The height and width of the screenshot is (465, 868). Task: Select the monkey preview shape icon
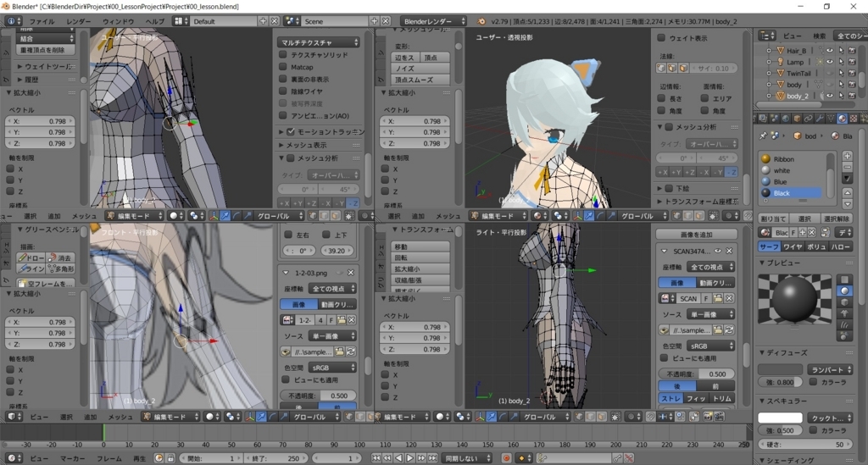[x=844, y=313]
